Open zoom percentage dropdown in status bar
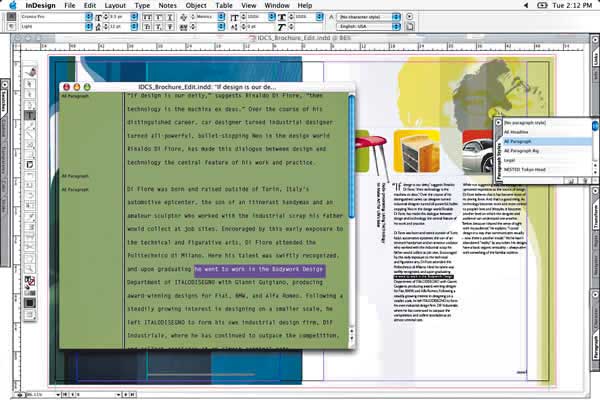600x400 pixels. click(x=58, y=394)
